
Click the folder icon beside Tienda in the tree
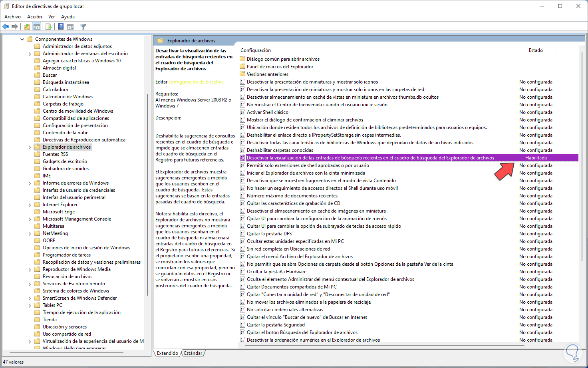pos(37,320)
